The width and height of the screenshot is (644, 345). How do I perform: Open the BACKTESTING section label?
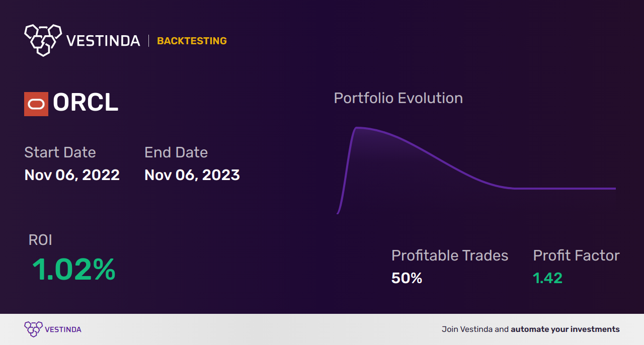click(x=192, y=41)
